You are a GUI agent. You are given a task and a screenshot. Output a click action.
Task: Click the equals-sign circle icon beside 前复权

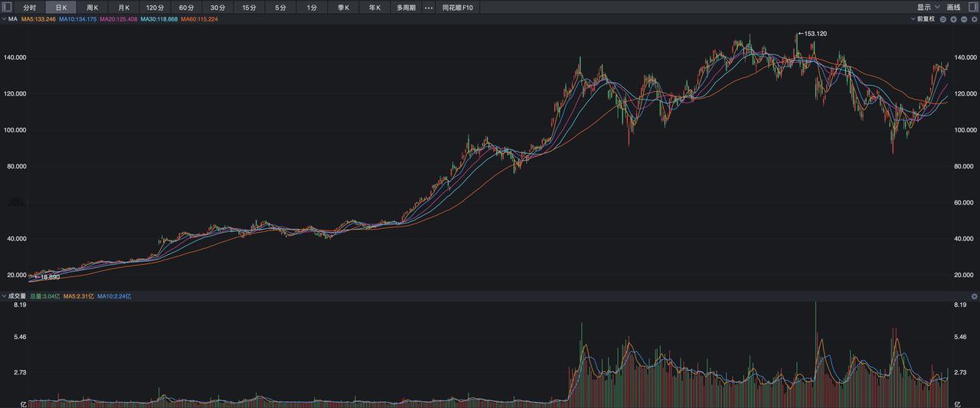click(x=944, y=19)
